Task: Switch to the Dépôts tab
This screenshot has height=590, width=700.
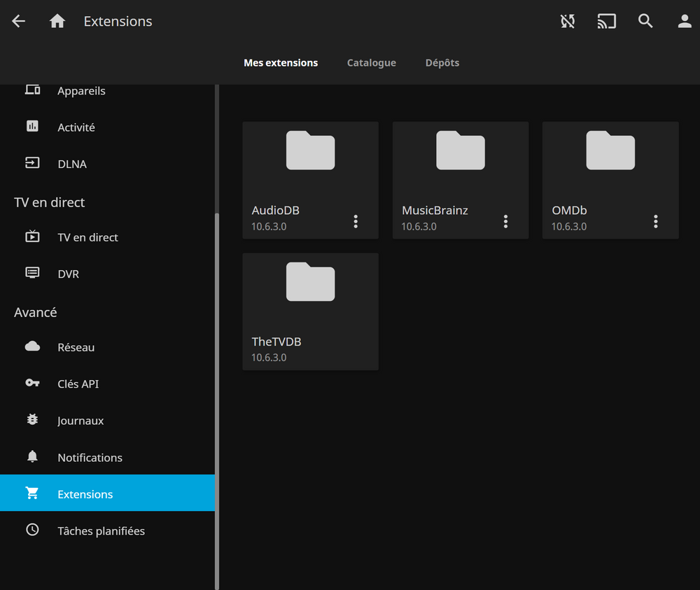Action: tap(442, 63)
